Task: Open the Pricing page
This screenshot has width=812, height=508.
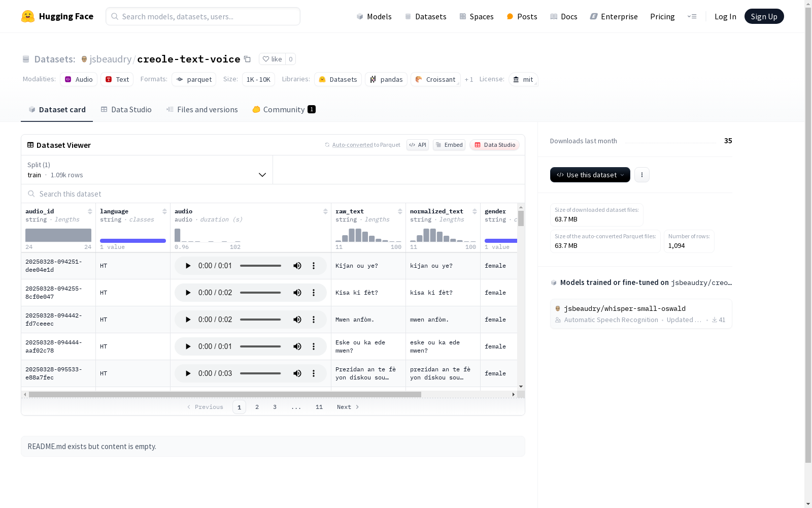Action: 662,16
